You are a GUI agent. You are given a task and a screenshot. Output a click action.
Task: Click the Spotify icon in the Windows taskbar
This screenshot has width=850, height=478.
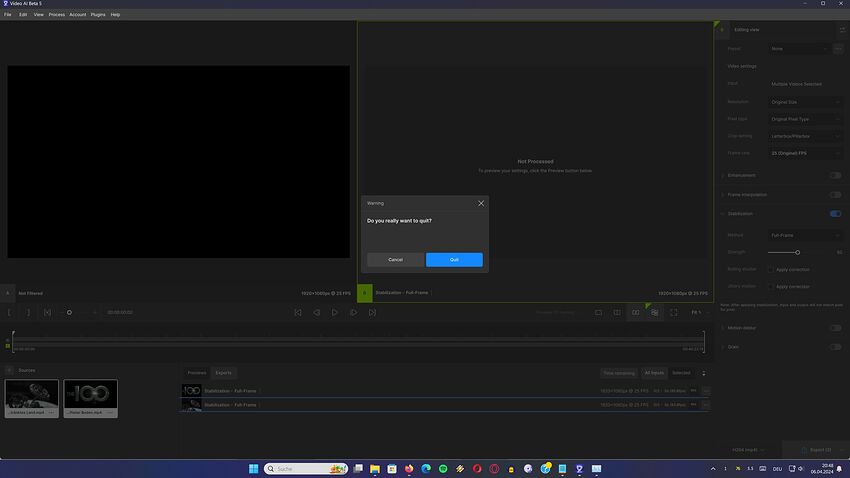[x=443, y=468]
